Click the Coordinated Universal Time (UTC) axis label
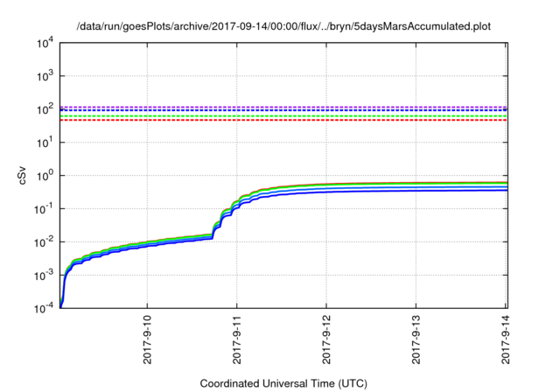Screen dimensions: 560x392 [283, 383]
